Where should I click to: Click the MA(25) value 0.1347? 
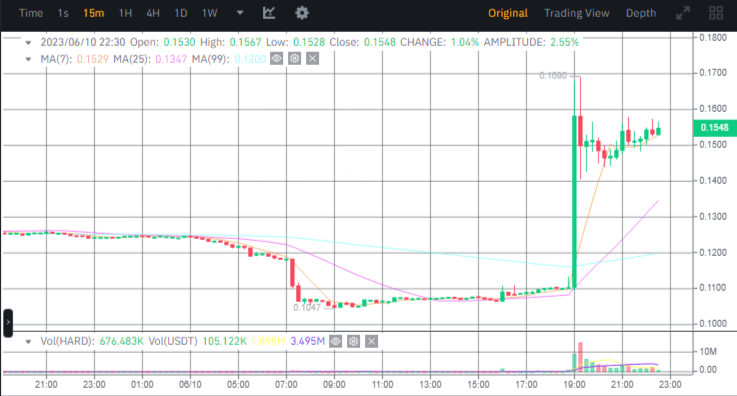pos(171,59)
